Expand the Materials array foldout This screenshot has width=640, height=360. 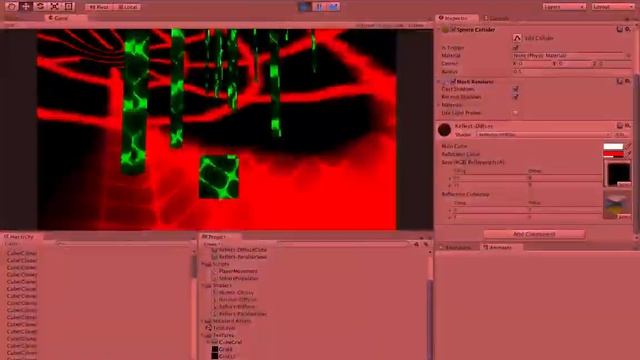439,105
